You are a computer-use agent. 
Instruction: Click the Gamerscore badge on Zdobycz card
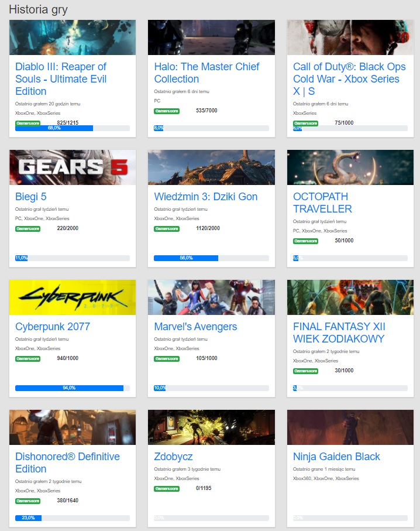tap(167, 489)
